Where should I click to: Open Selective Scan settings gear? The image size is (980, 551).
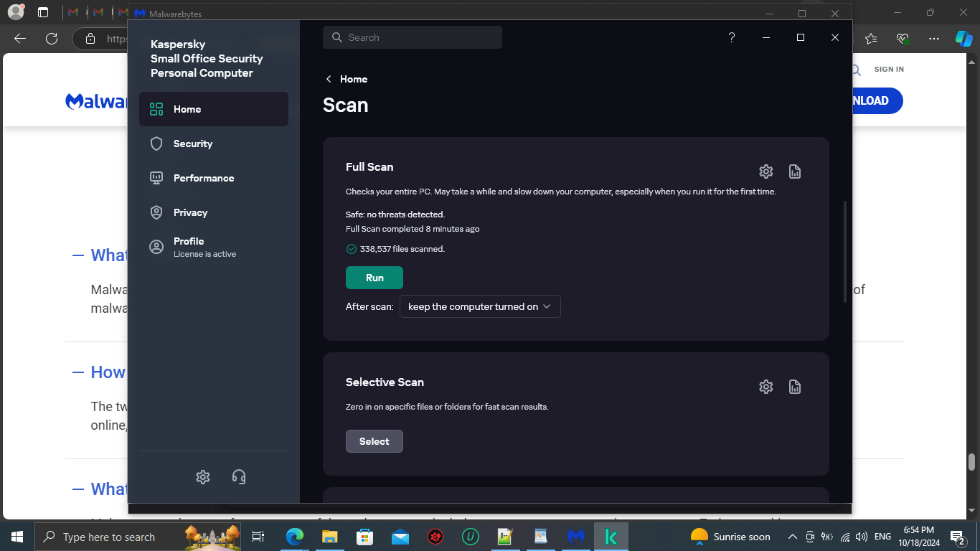click(x=766, y=387)
